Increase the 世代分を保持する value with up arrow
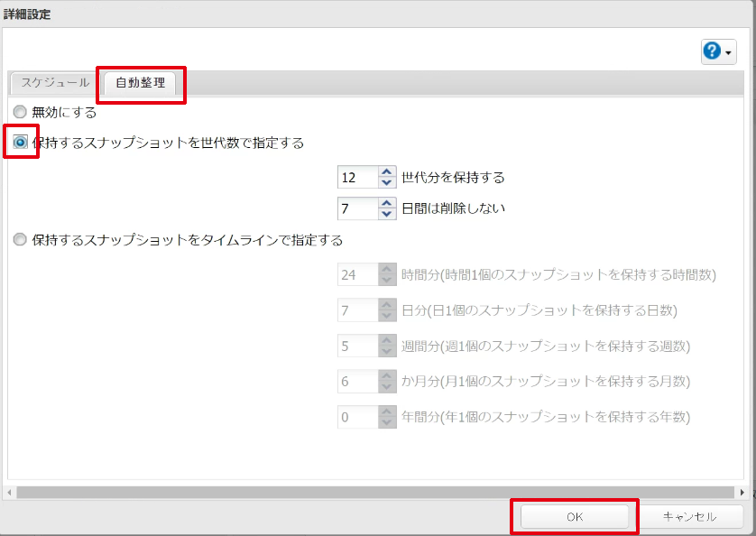 click(x=387, y=171)
